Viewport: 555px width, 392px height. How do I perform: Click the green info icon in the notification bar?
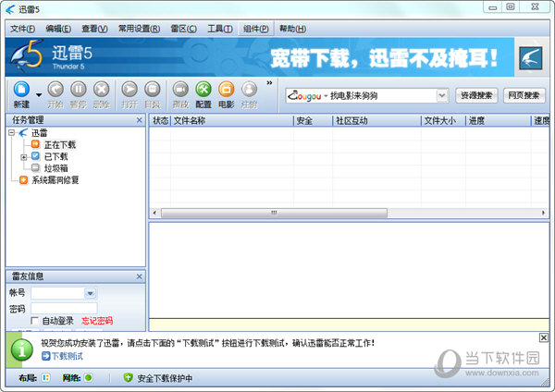tap(22, 349)
